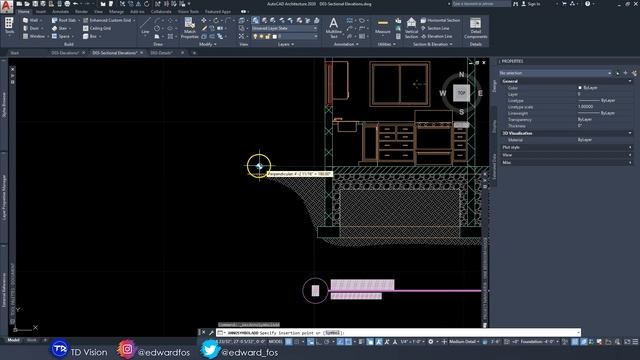
Task: Open the Medium Detail display configuration dropdown
Action: coord(464,342)
